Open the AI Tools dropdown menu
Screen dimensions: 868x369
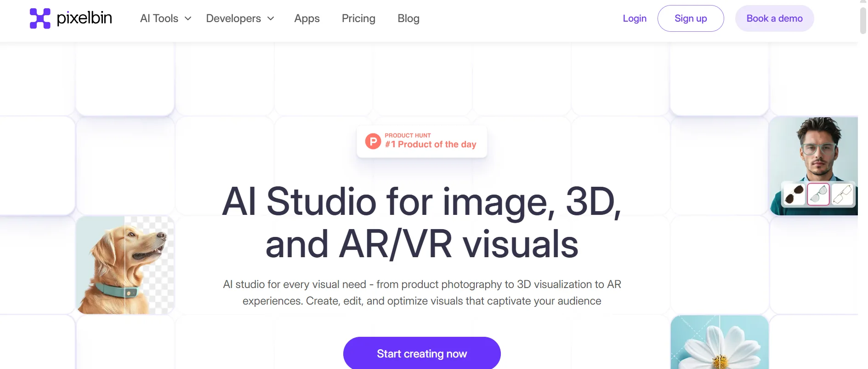pos(165,18)
